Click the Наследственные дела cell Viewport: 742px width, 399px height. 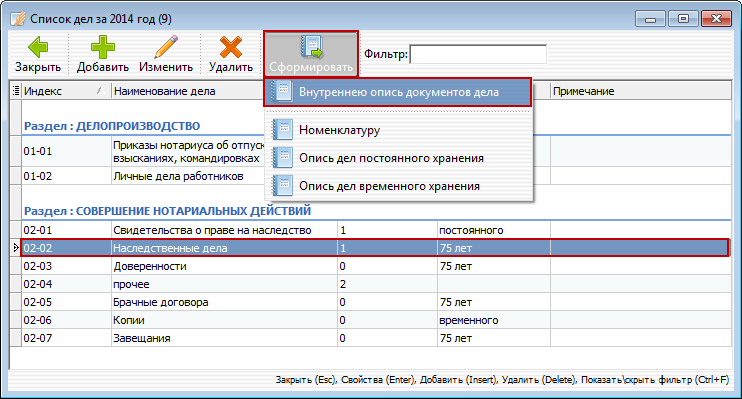click(224, 248)
